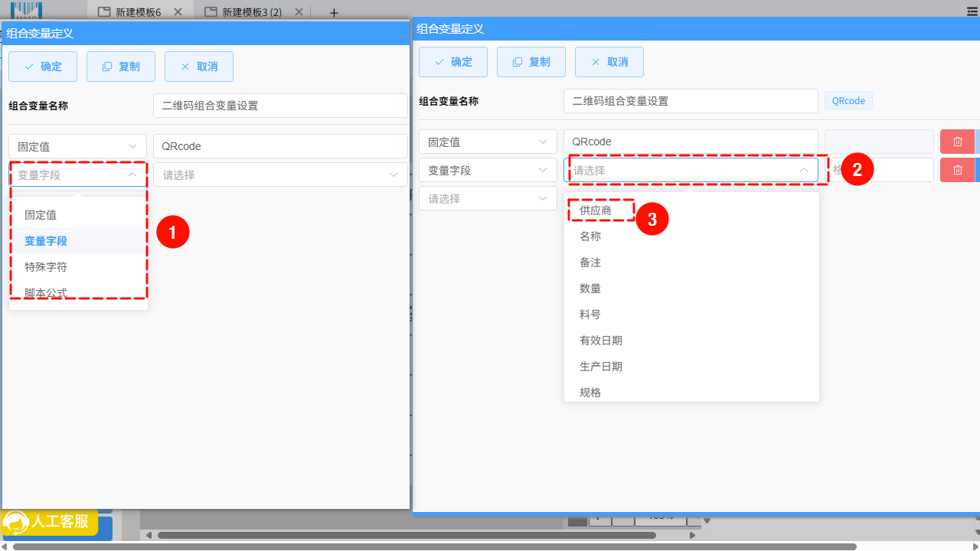
Task: Edit combo variable name field in left dialog
Action: click(280, 106)
